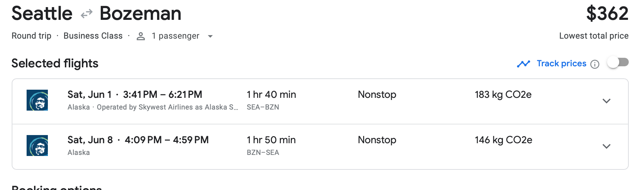Select the Sat, Jun 1 departure time row

click(135, 95)
